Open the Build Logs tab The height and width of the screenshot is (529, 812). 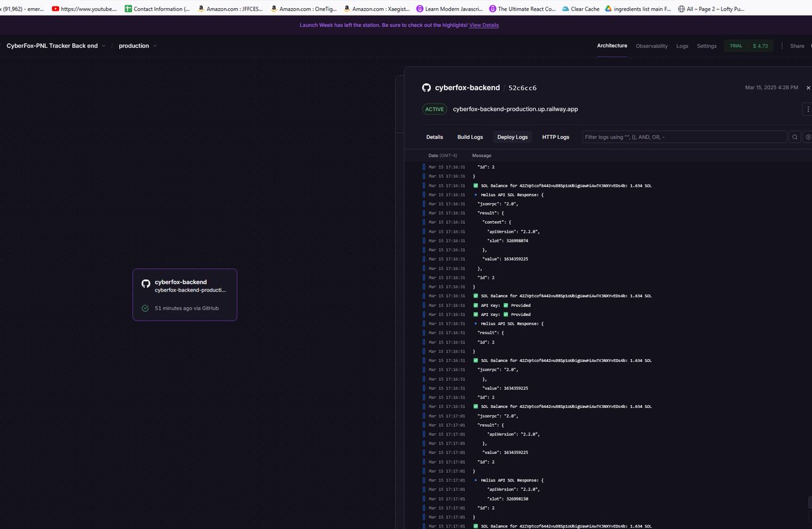click(x=470, y=137)
